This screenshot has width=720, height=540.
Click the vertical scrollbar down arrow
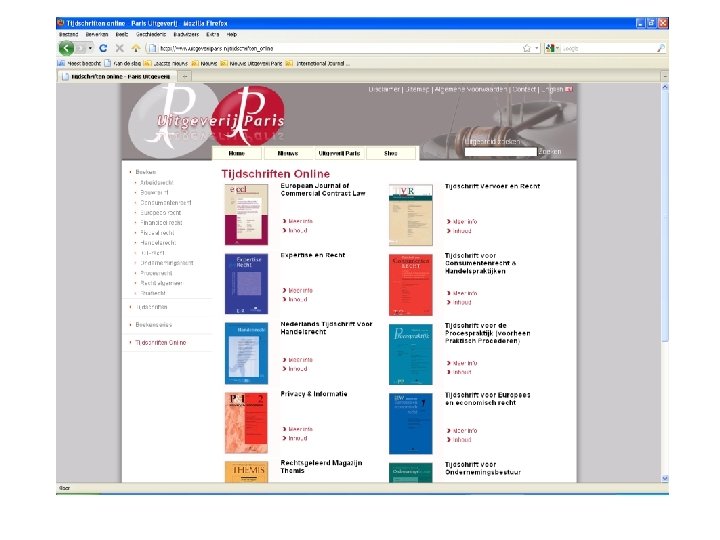click(665, 478)
